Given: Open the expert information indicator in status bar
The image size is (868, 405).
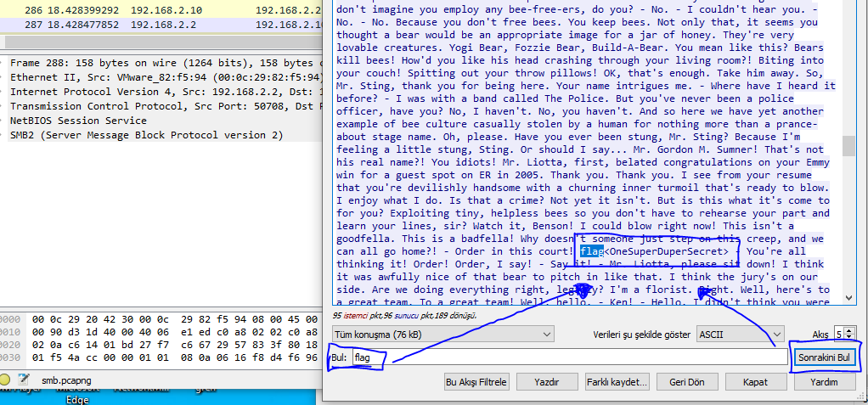Looking at the screenshot, I should point(4,380).
